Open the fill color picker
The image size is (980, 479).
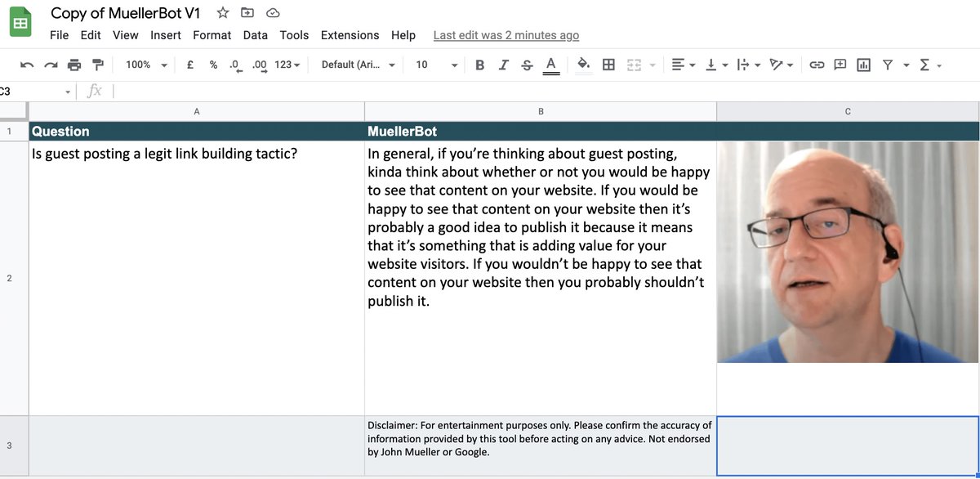coord(583,65)
